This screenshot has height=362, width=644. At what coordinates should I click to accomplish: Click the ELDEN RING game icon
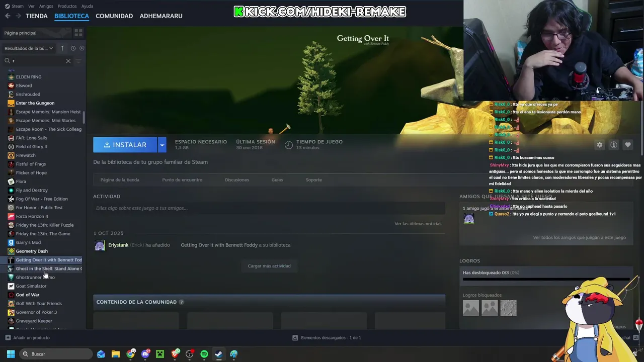pos(11,77)
